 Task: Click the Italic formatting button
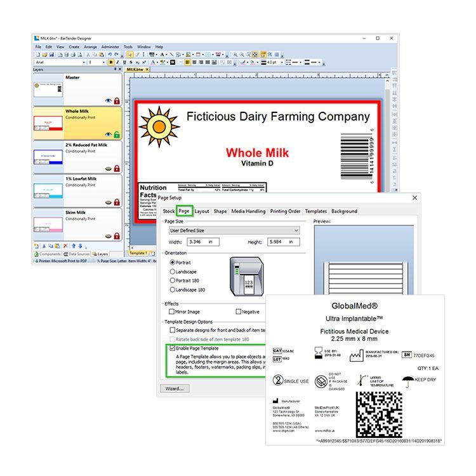[117, 62]
